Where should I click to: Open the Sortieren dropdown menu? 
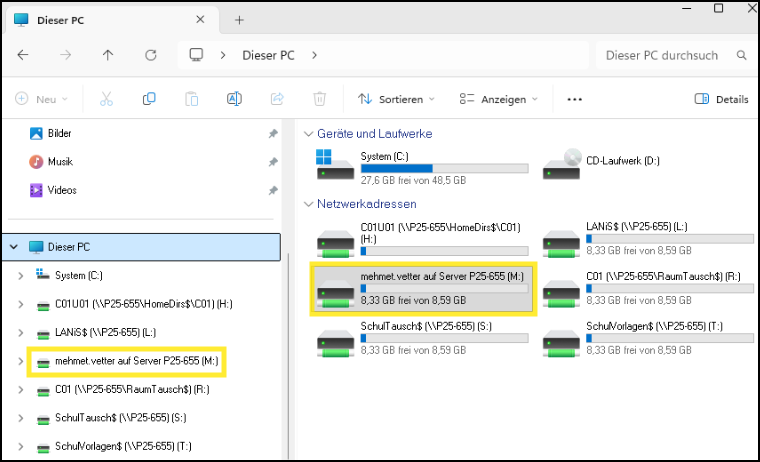tap(396, 99)
